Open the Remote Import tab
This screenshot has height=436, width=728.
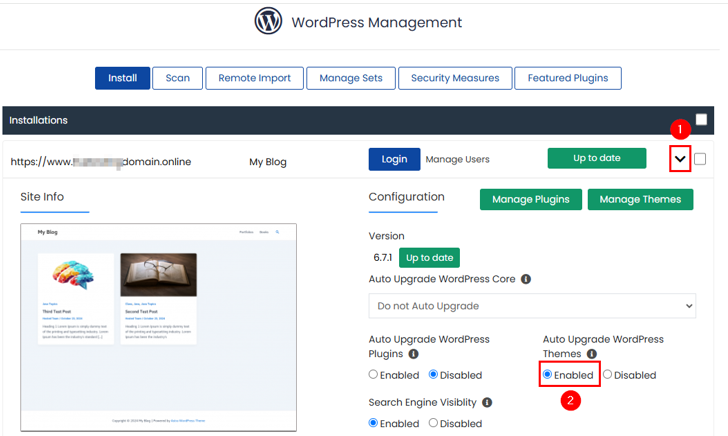coord(254,78)
